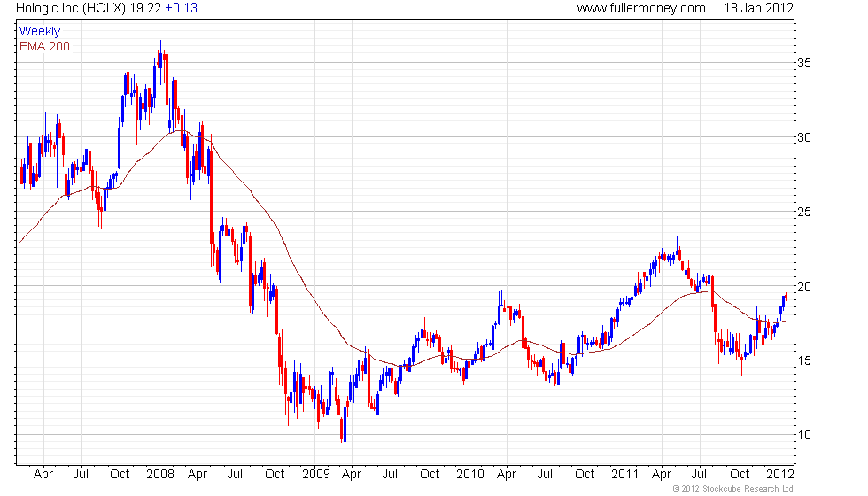This screenshot has width=868, height=496.
Task: Click the 10 price axis label
Action: (804, 435)
